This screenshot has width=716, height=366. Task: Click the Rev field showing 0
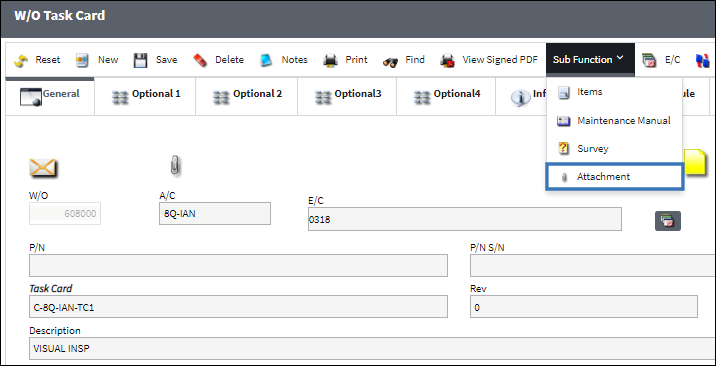[x=584, y=307]
